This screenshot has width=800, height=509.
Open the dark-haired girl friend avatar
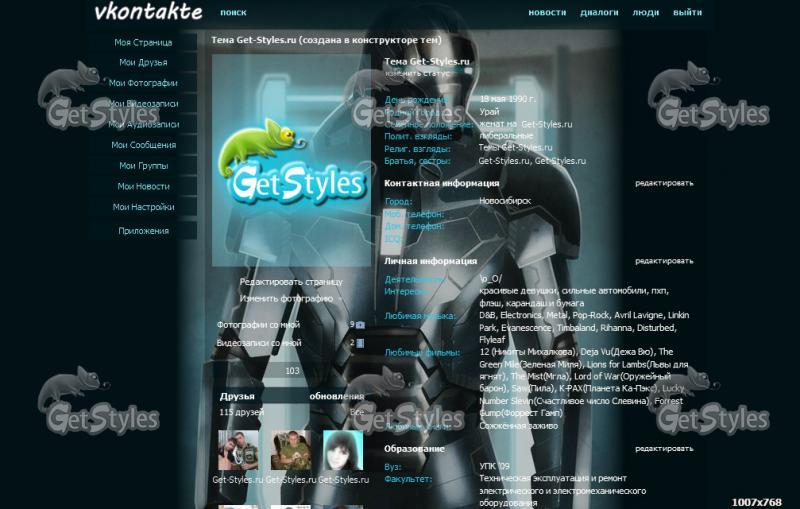(343, 450)
